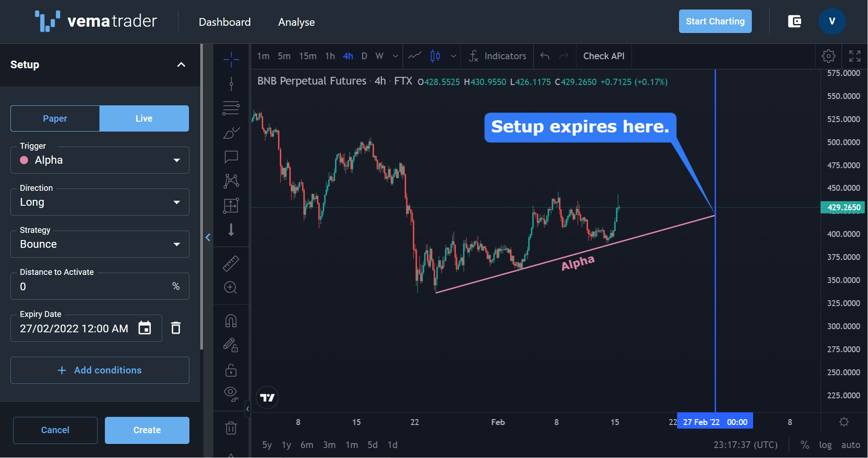The width and height of the screenshot is (868, 458).
Task: Click the Distance to Activate field
Action: click(x=100, y=286)
